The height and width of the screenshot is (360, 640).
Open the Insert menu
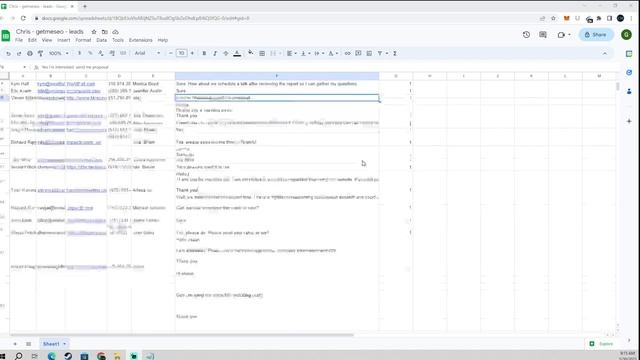[x=64, y=40]
